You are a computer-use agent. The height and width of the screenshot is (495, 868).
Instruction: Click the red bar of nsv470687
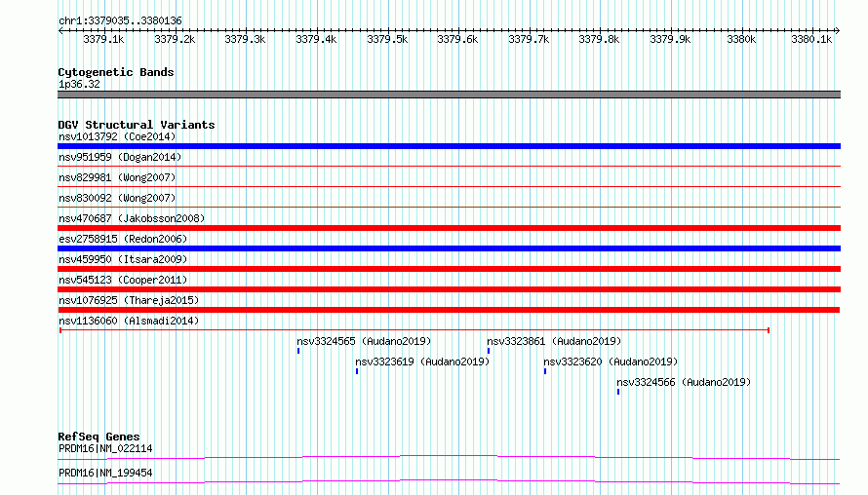(449, 228)
